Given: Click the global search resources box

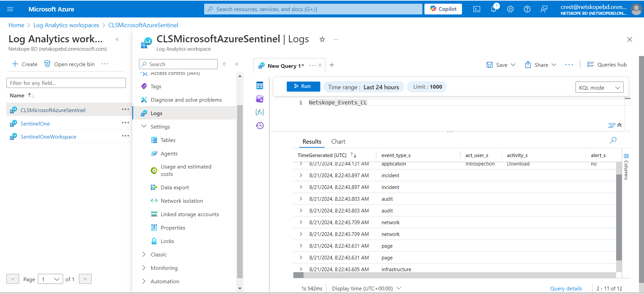Looking at the screenshot, I should pos(313,9).
